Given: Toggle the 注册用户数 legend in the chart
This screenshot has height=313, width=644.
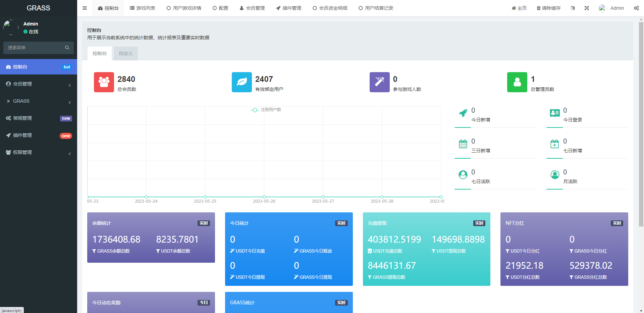Looking at the screenshot, I should click(266, 110).
